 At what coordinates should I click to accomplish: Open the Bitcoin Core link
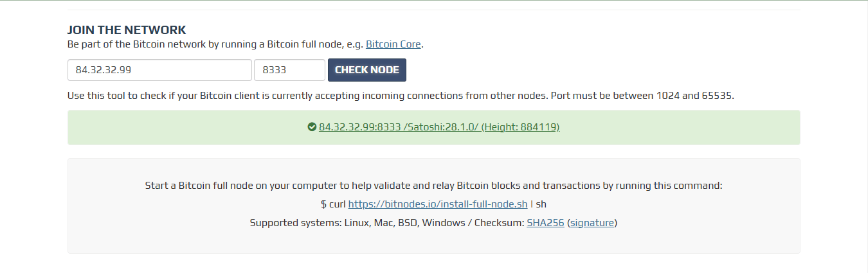click(393, 44)
